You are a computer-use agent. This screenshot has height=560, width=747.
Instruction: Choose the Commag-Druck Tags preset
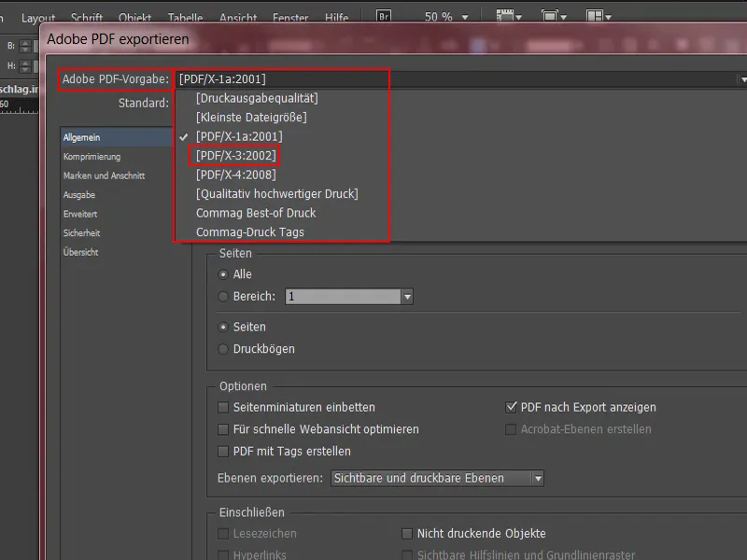(250, 231)
